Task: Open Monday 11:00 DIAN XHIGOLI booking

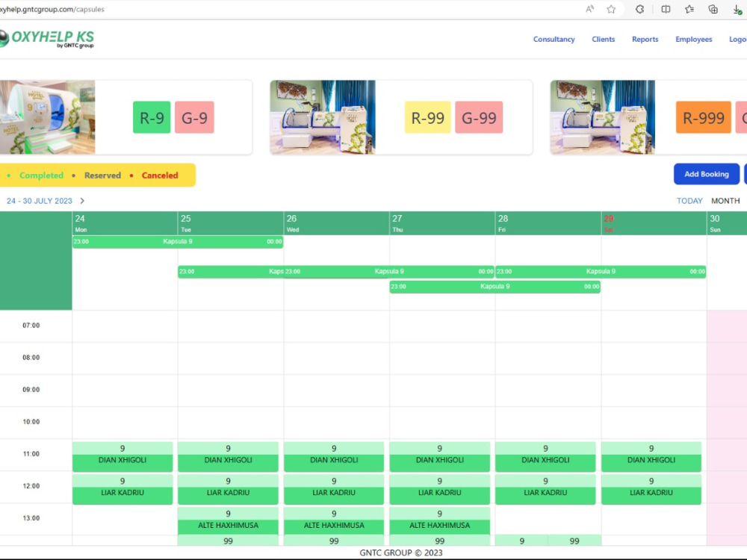Action: [x=123, y=456]
